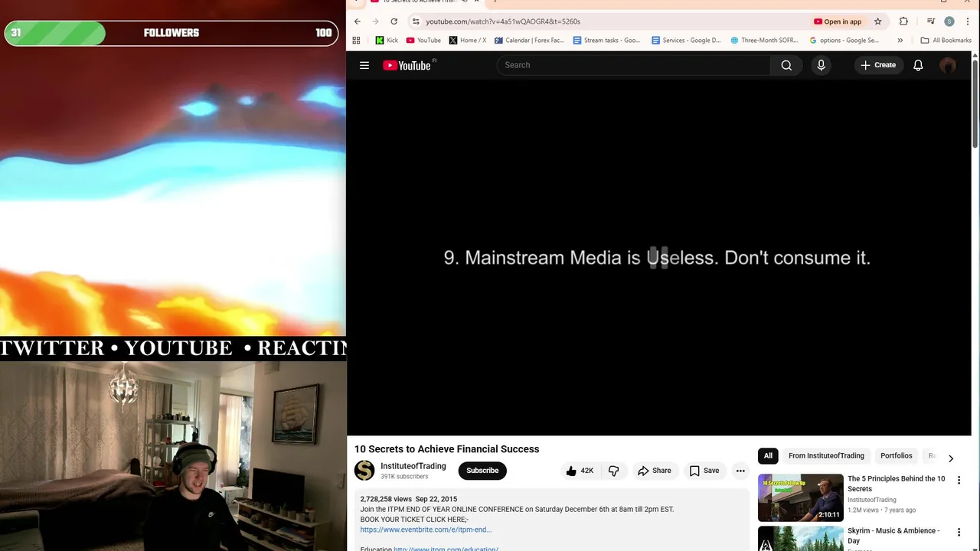980x551 pixels.
Task: Open browser extensions puzzle icon
Action: point(903,21)
